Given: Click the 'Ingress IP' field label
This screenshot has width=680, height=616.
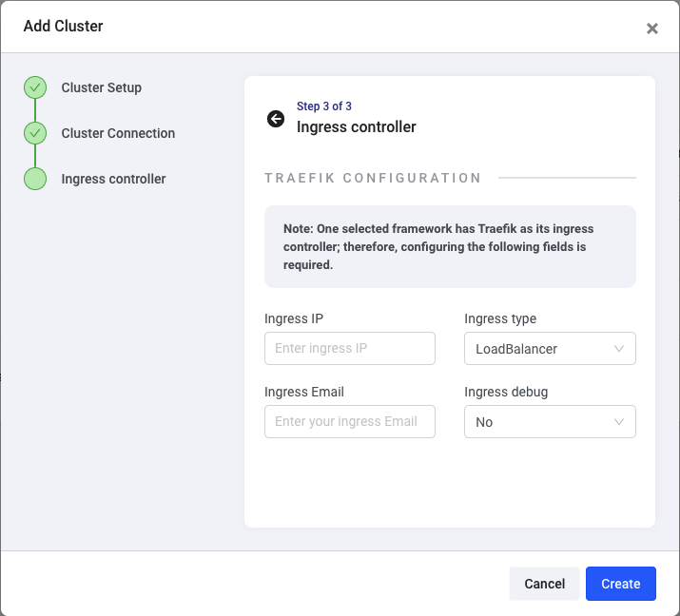Looking at the screenshot, I should pyautogui.click(x=294, y=318).
